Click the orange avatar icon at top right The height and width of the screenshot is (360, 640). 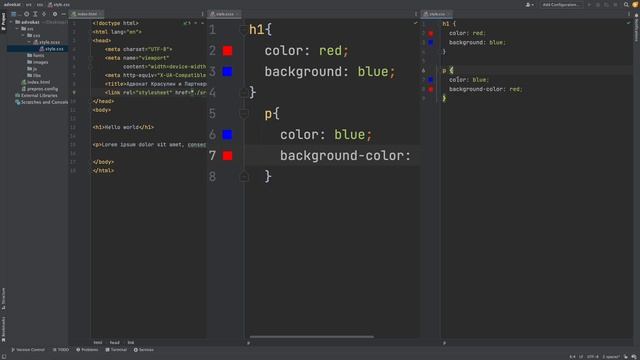[x=635, y=4]
